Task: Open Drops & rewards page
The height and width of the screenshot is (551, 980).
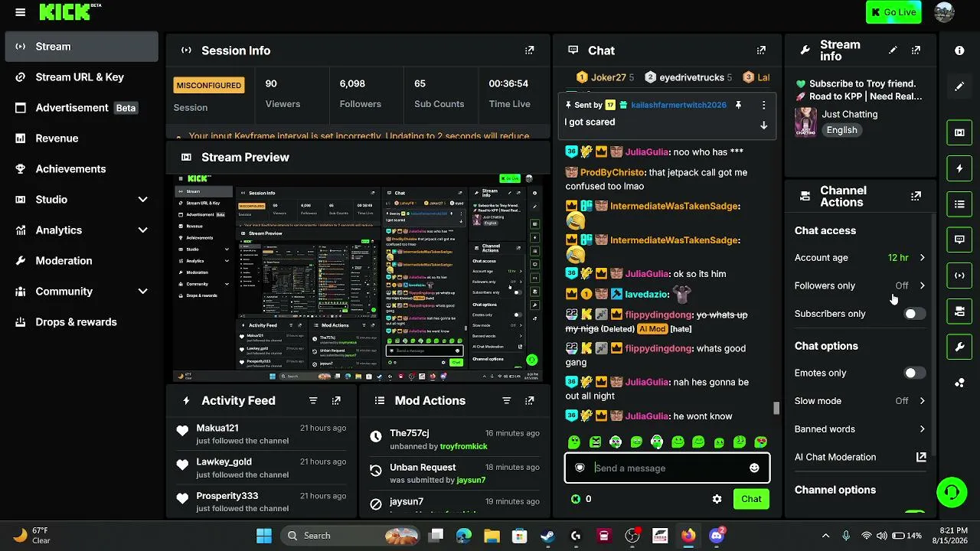Action: pos(81,322)
